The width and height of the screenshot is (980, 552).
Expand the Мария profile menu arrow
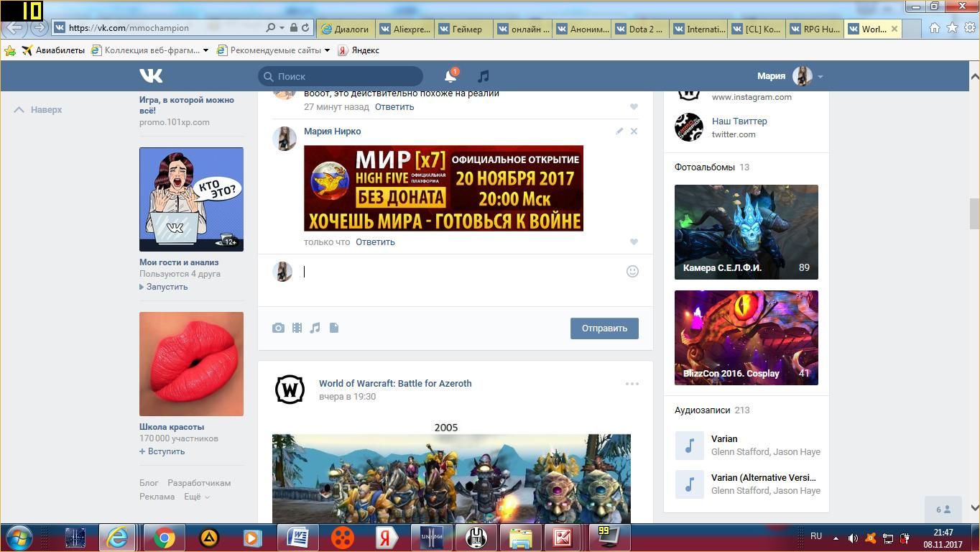(x=820, y=76)
